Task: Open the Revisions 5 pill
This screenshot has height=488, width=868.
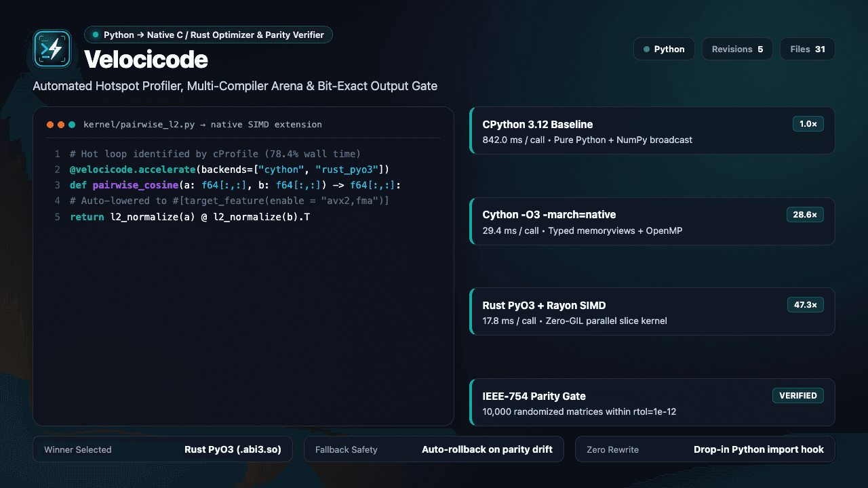Action: tap(737, 49)
